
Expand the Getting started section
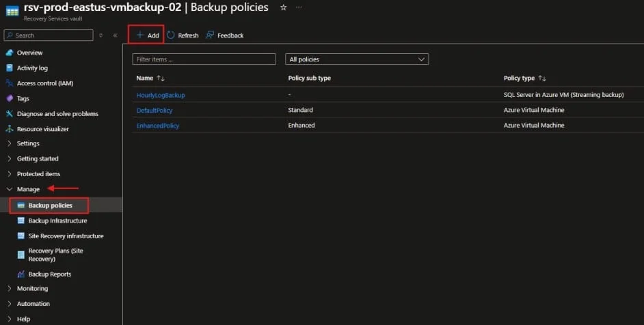38,158
